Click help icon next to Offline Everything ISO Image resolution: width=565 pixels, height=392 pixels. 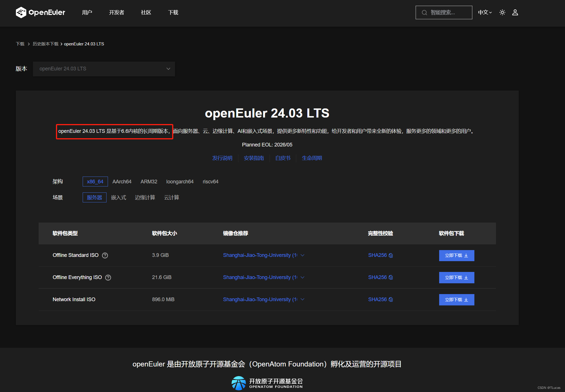[x=108, y=278]
